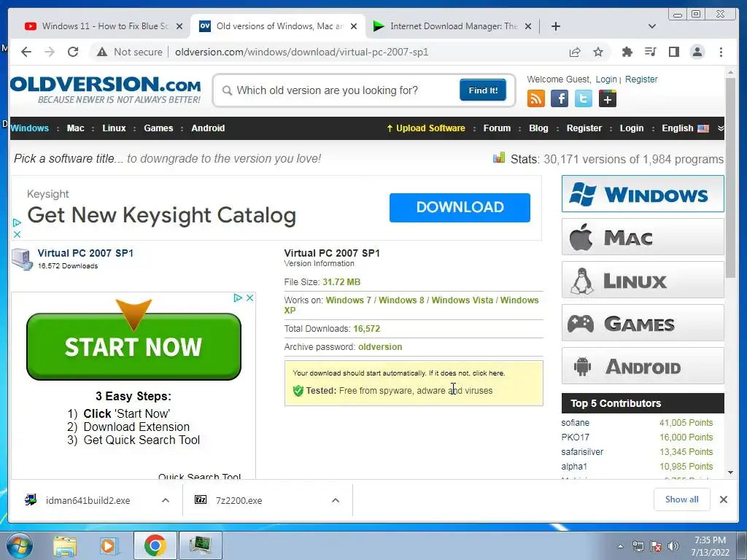This screenshot has height=560, width=747.
Task: Click the volume icon in system tray
Action: (673, 546)
